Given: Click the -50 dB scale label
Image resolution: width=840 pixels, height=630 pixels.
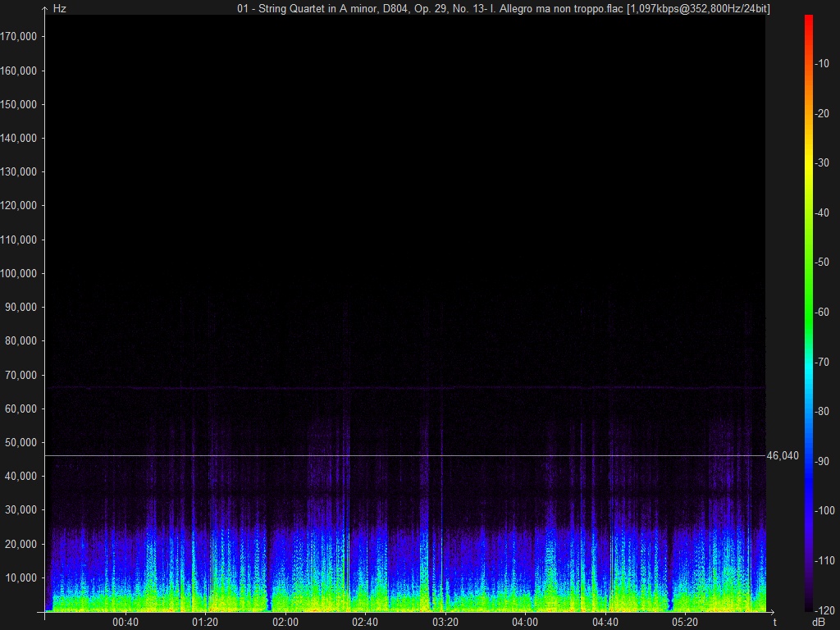Looking at the screenshot, I should (823, 262).
